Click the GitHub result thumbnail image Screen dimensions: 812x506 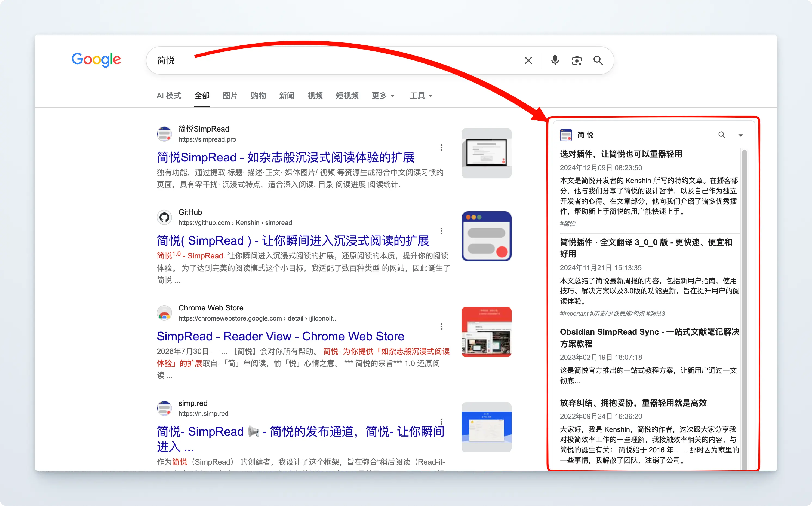coord(486,236)
